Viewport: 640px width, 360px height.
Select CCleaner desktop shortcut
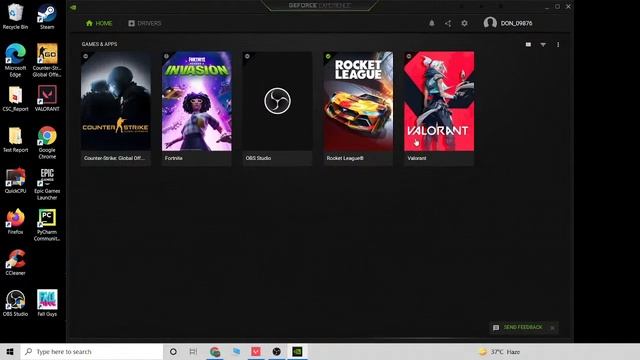pos(16,262)
